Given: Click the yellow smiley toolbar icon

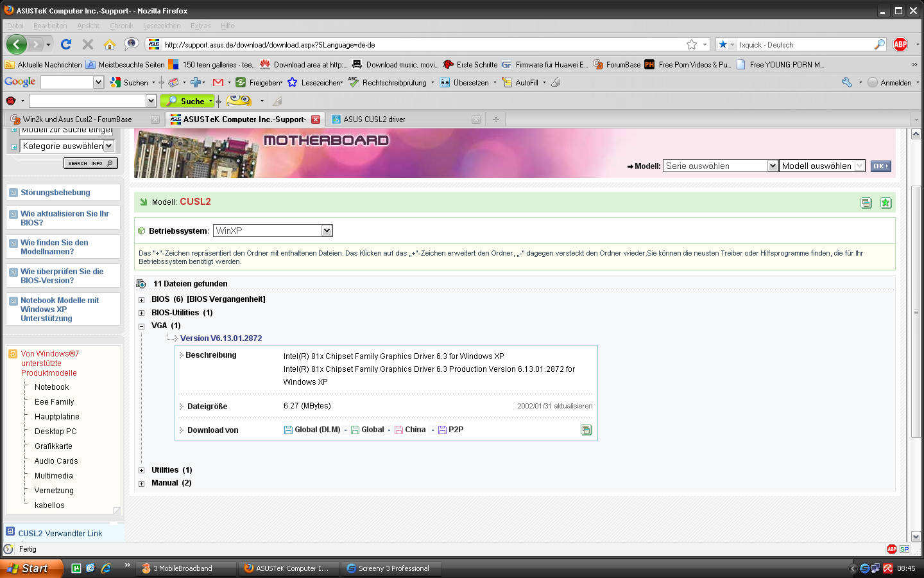Looking at the screenshot, I should click(x=239, y=101).
